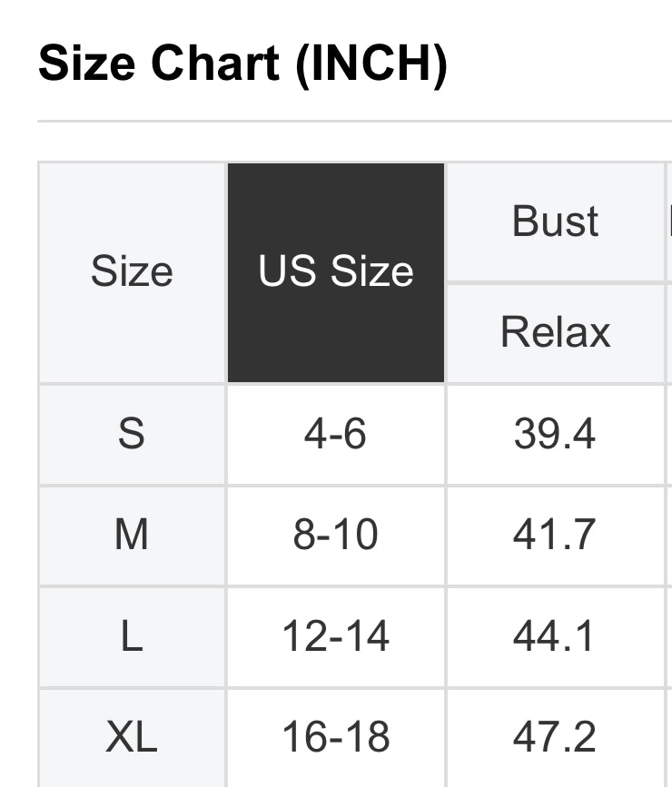Select the XL size row label
Screen dimensions: 672x787
pos(132,737)
